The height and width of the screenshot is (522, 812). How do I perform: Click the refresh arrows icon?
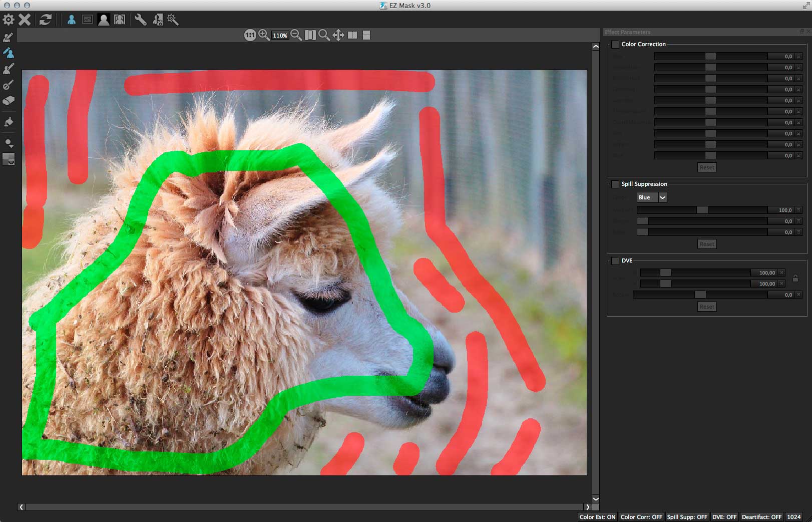click(x=46, y=20)
